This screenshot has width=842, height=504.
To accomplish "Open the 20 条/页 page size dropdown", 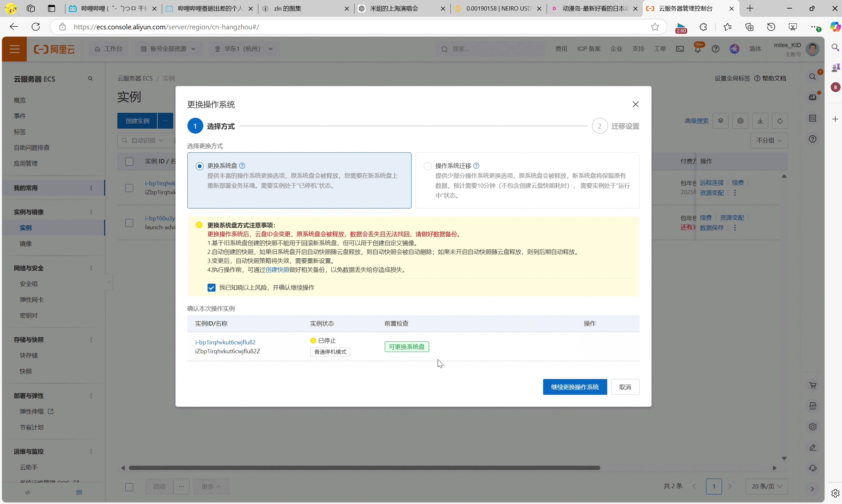I will click(x=766, y=486).
